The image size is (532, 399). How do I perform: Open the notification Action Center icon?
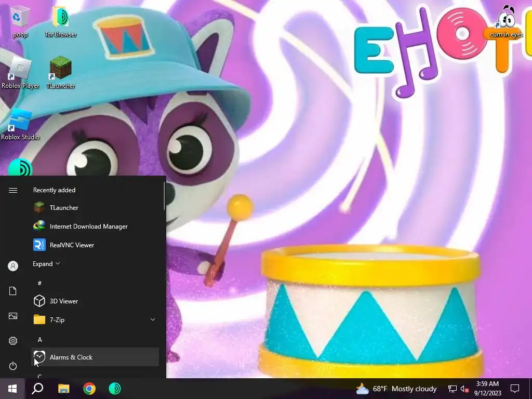(515, 389)
